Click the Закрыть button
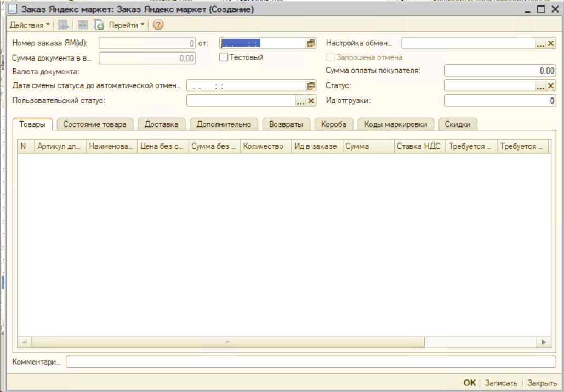The width and height of the screenshot is (564, 392). [x=542, y=383]
